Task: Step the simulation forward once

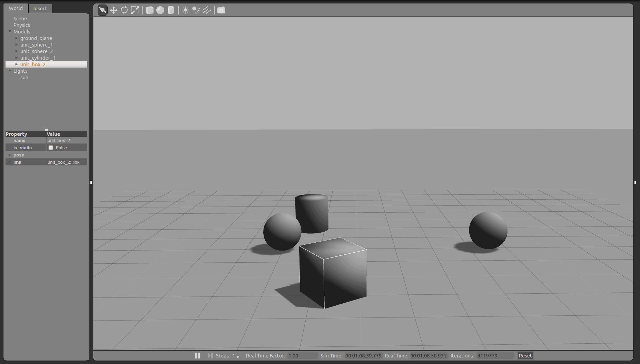Action: (210, 355)
